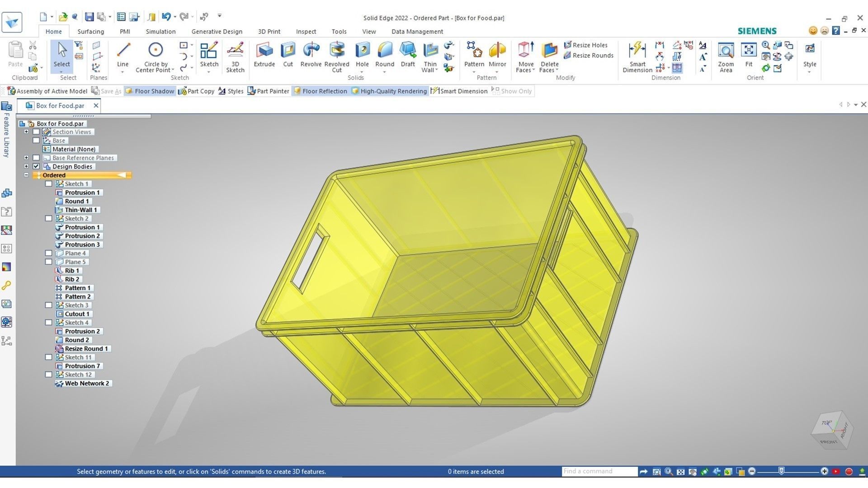Expand the Section Views node
Image resolution: width=868 pixels, height=488 pixels.
click(x=26, y=132)
